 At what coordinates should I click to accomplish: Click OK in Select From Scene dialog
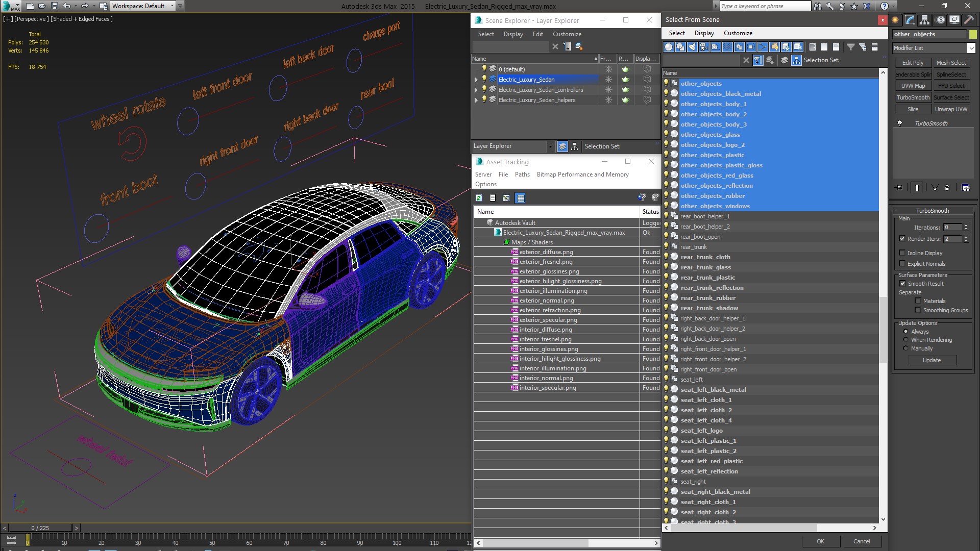[x=820, y=541]
